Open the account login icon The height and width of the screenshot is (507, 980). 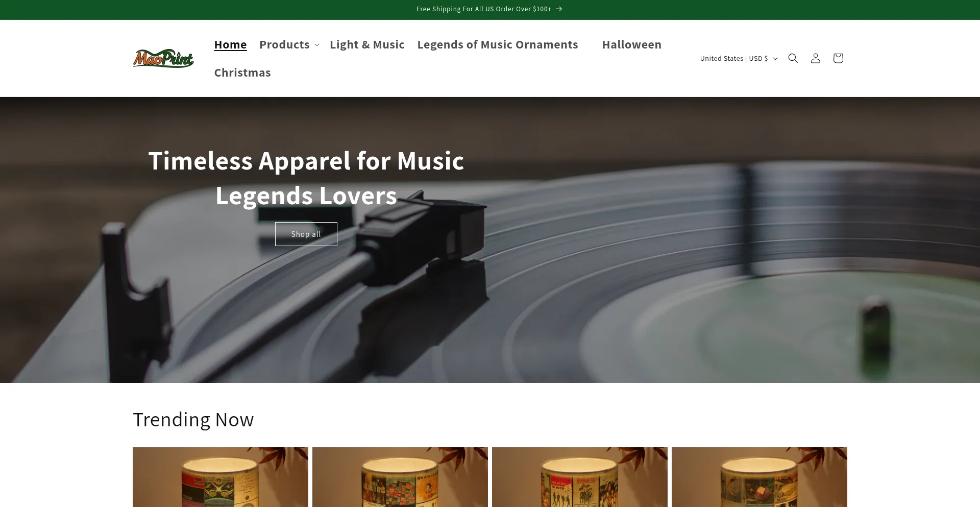pyautogui.click(x=816, y=58)
